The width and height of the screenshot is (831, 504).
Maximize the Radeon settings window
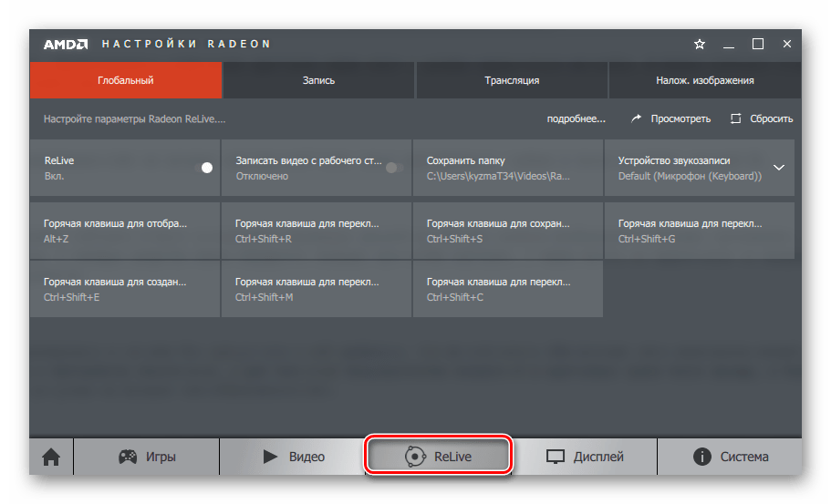[x=758, y=44]
